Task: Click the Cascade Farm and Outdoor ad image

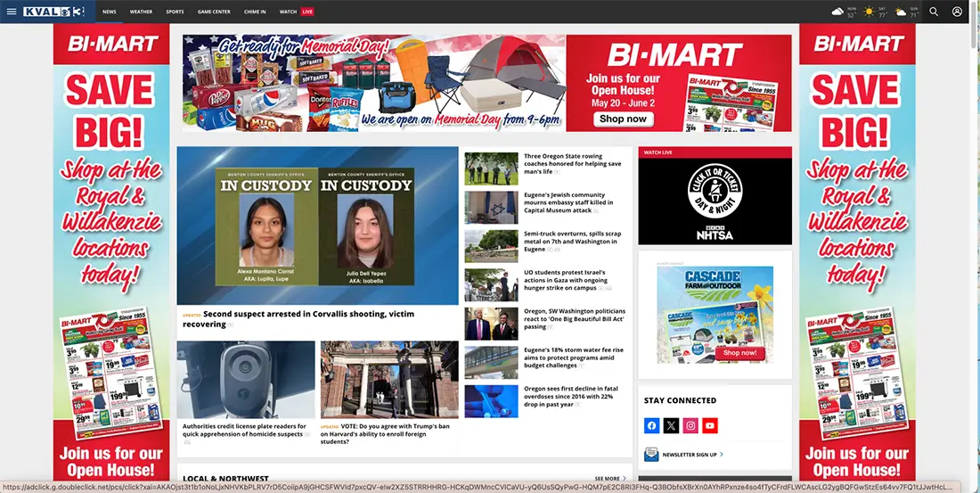Action: point(715,315)
